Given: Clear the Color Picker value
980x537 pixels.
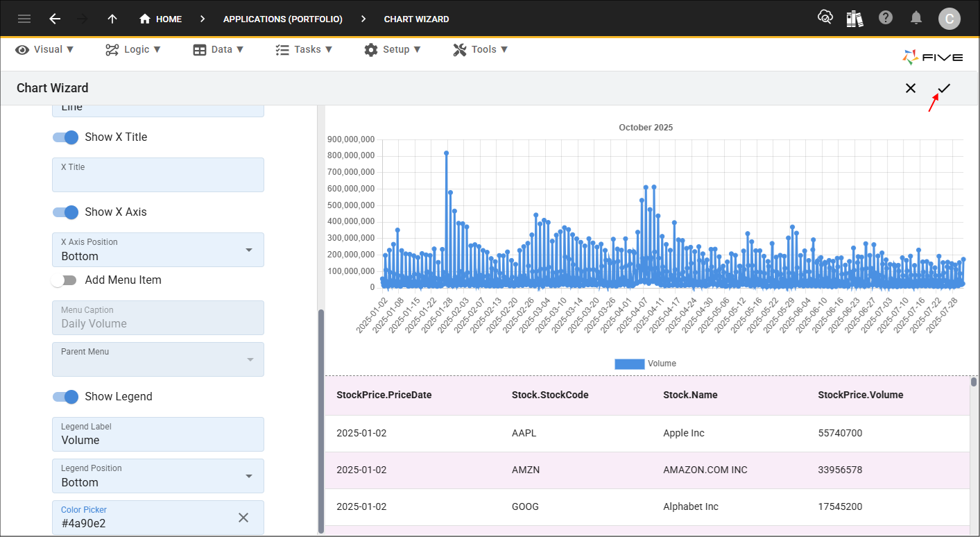Looking at the screenshot, I should (x=243, y=518).
